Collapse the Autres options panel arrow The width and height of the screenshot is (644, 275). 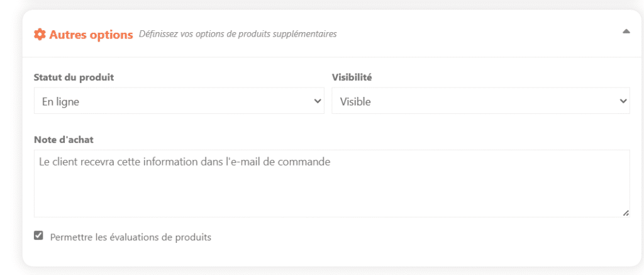point(626,31)
